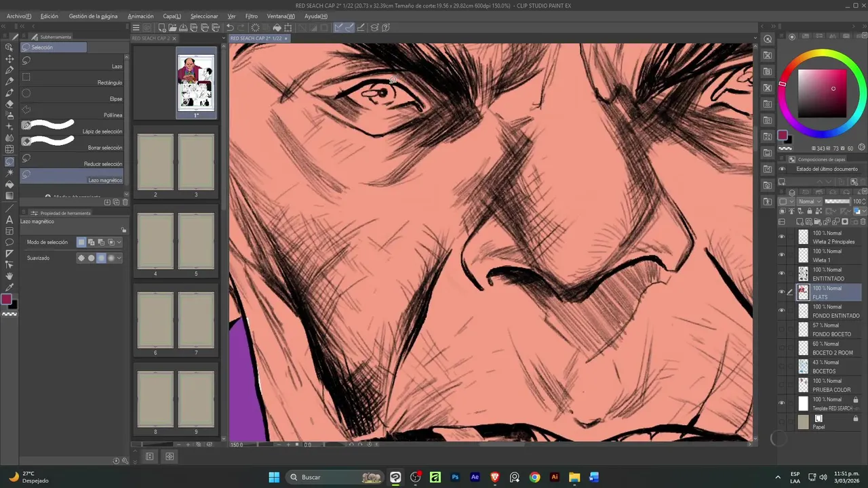Select the Move layer tool

pyautogui.click(x=9, y=59)
